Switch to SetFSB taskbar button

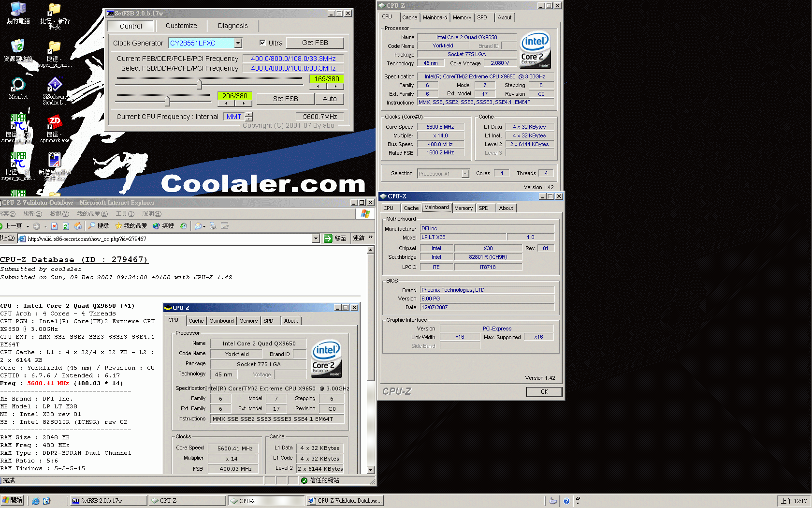[108, 501]
